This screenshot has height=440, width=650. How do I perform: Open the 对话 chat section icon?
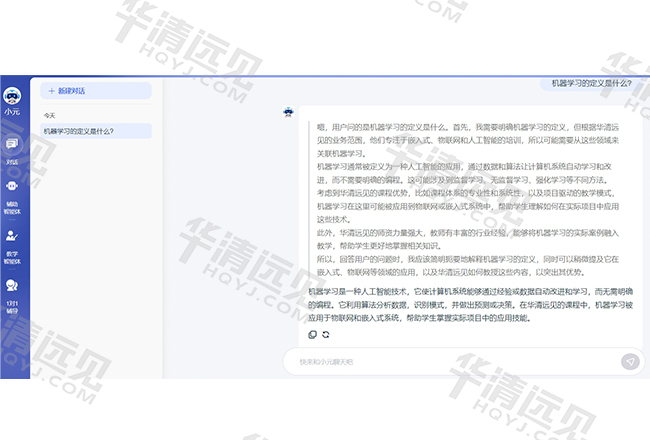pos(13,145)
